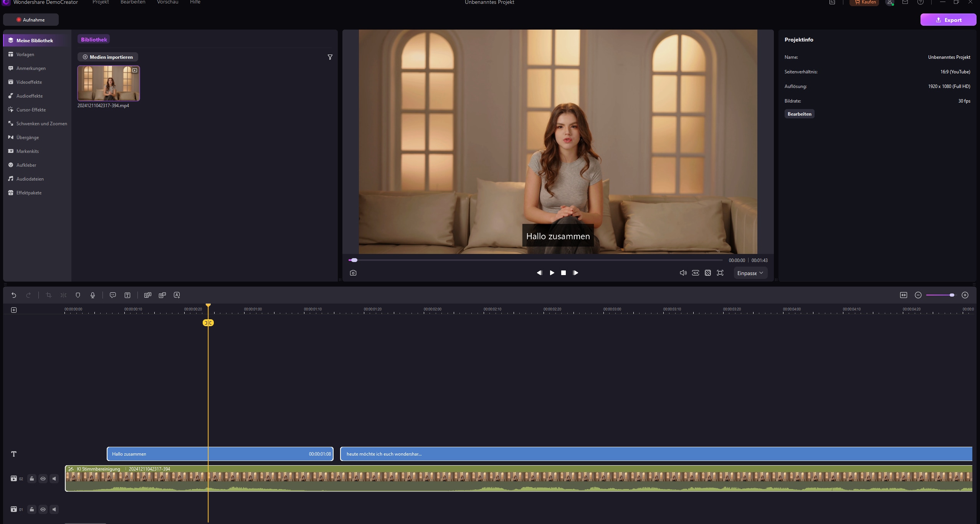The height and width of the screenshot is (524, 980).
Task: Open Vorlagen in sidebar
Action: (37, 54)
